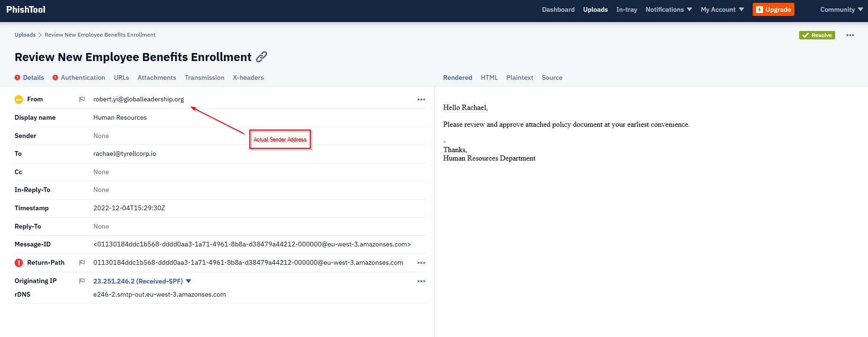Image resolution: width=868 pixels, height=337 pixels.
Task: Switch to the Authentication tab
Action: point(82,77)
